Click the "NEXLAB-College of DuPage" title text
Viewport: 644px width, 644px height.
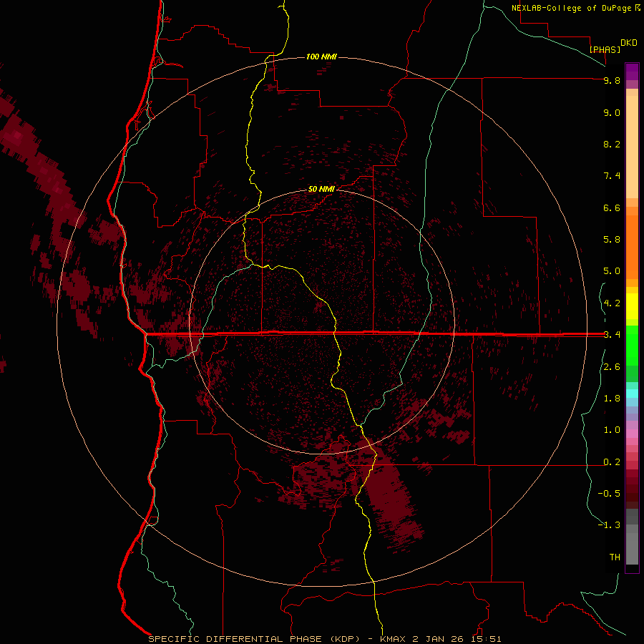pyautogui.click(x=571, y=8)
